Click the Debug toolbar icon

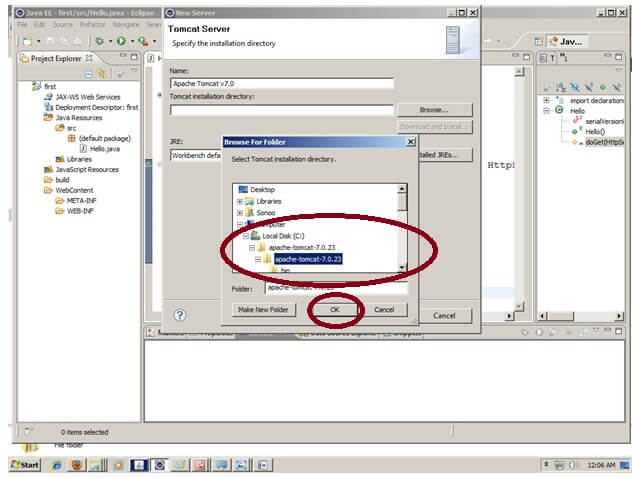(100, 41)
